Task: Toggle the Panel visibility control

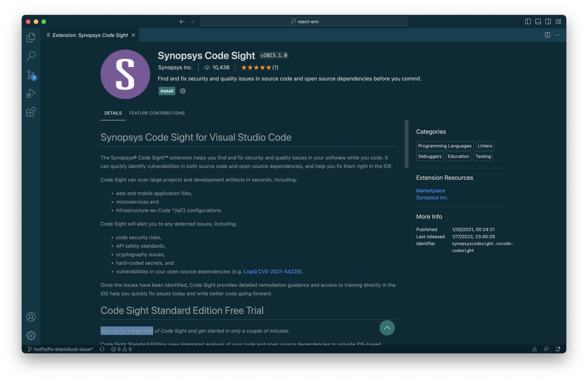Action: click(x=538, y=21)
